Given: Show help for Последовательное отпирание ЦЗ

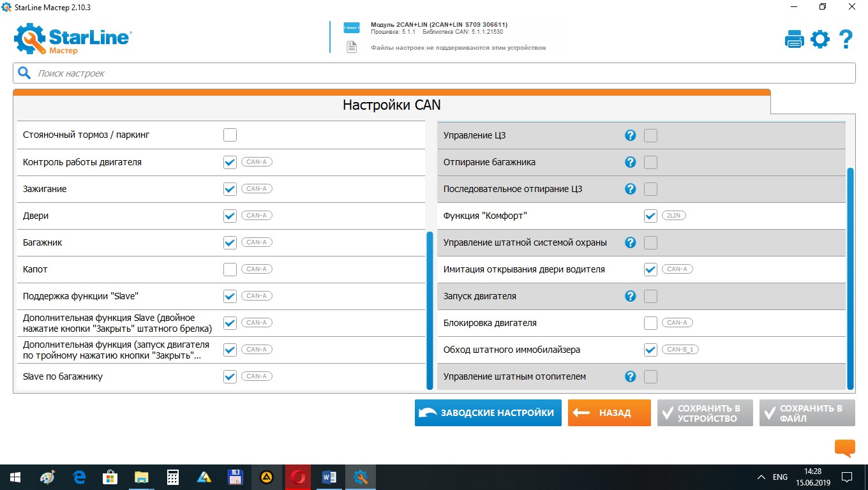Looking at the screenshot, I should (631, 189).
